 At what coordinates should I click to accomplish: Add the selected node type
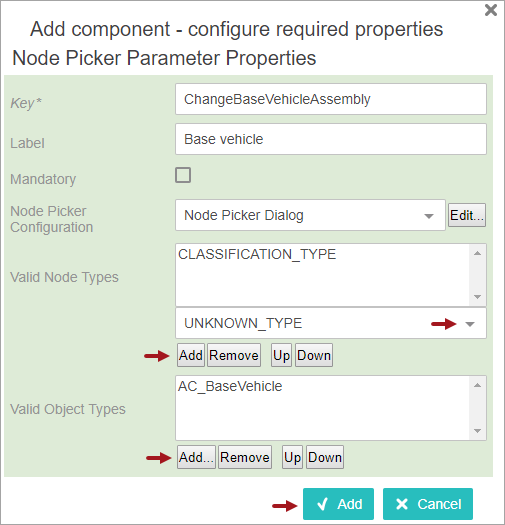tap(191, 355)
